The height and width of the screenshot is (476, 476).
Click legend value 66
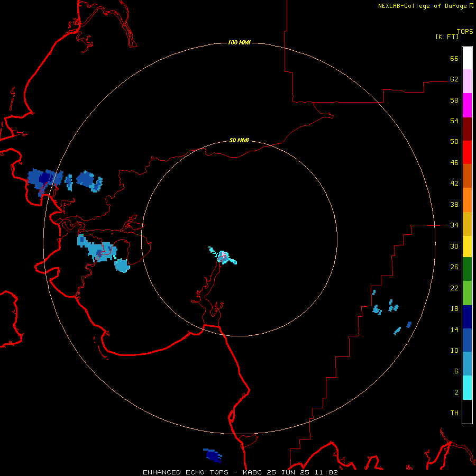tap(454, 58)
